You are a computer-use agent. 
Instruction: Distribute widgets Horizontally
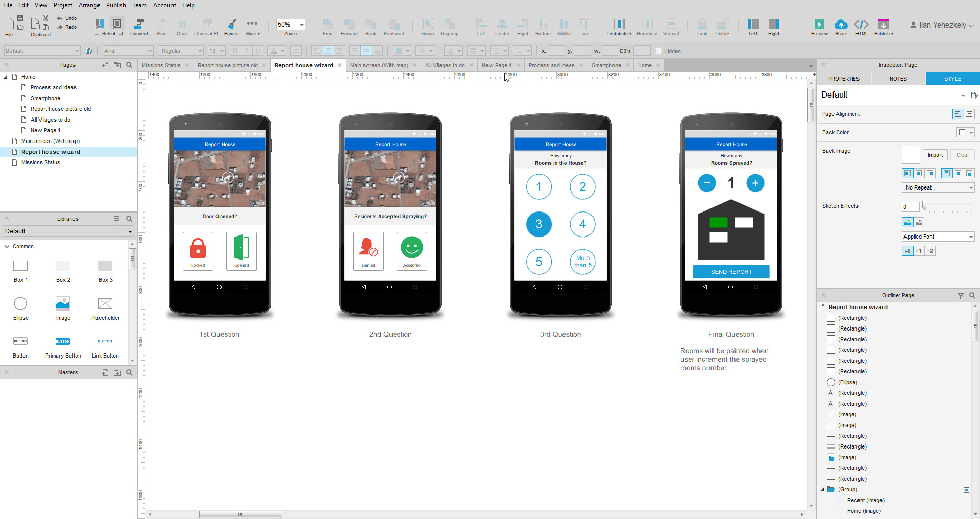(647, 27)
